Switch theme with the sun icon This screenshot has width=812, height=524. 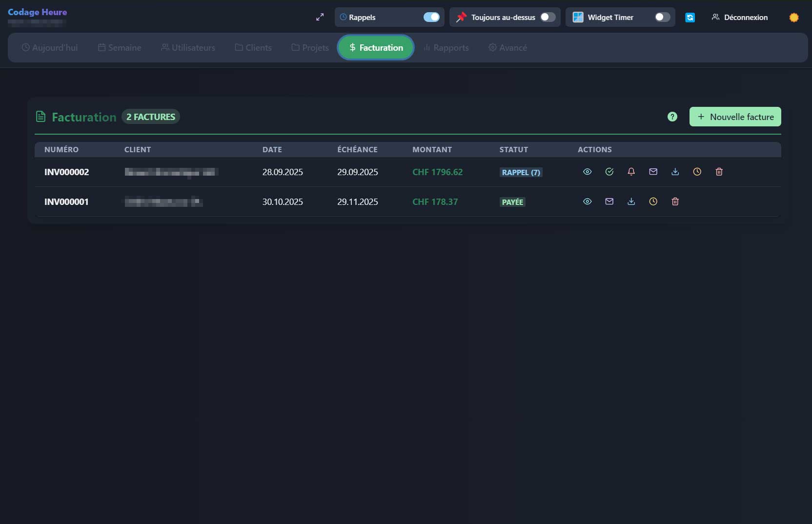tap(794, 18)
